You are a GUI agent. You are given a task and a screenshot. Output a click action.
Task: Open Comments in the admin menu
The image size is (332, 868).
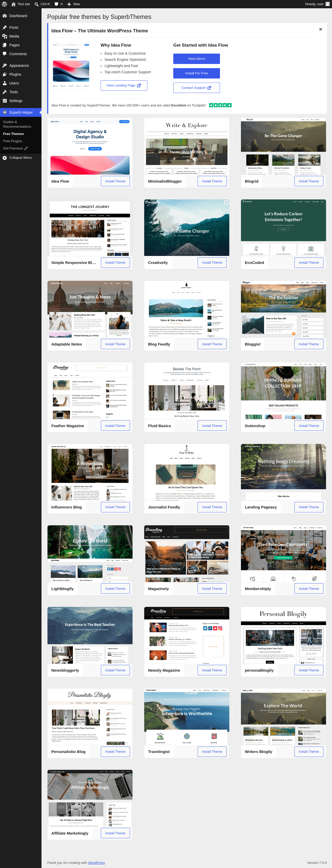coord(20,54)
